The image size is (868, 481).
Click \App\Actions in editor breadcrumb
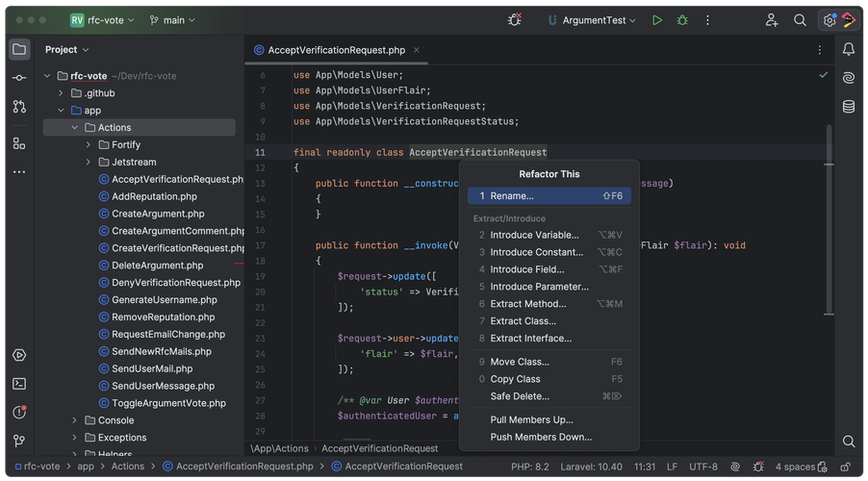(x=280, y=448)
